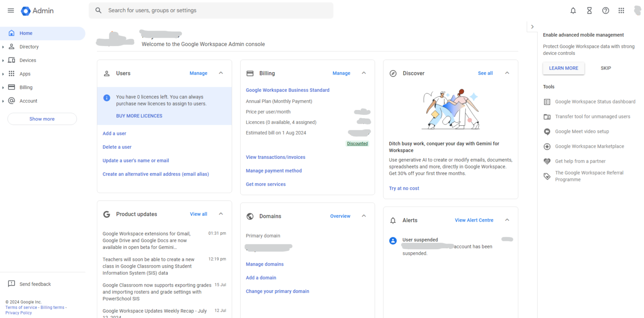Expand the Directory section in the sidebar

point(3,47)
